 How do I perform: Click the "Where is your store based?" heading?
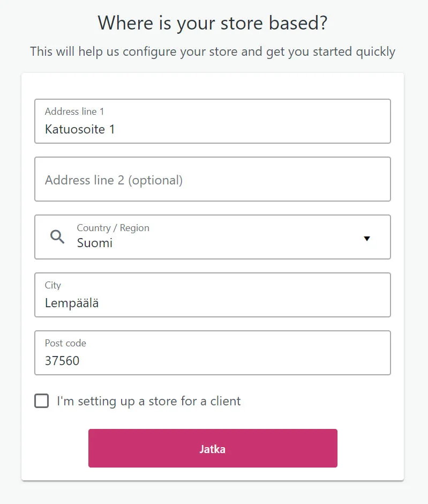point(213,23)
